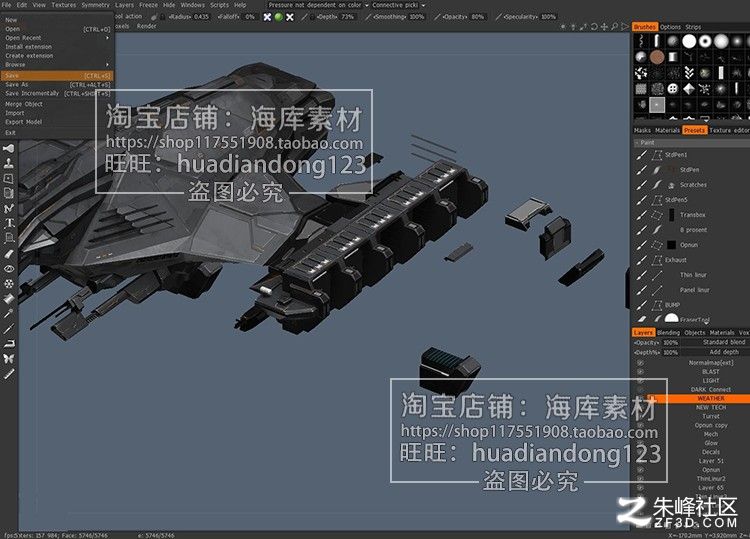Viewport: 750px width, 539px height.
Task: Open the 'Connective picki' dropdown
Action: pyautogui.click(x=398, y=5)
